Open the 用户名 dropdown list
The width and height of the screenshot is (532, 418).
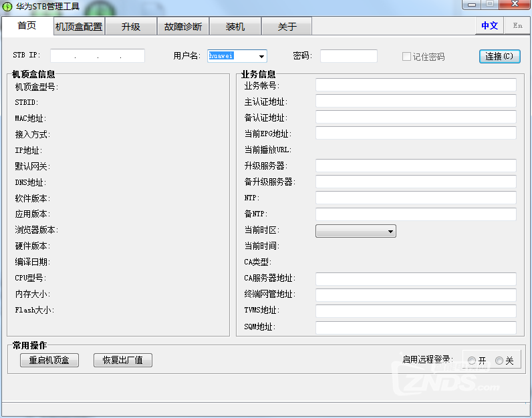tap(262, 57)
